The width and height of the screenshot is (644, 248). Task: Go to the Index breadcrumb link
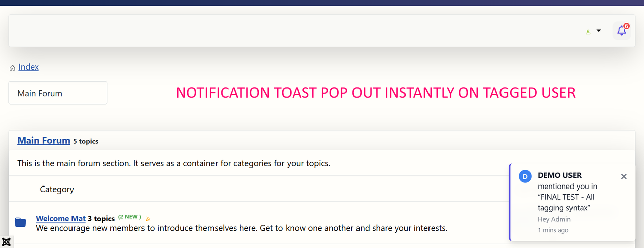(28, 67)
